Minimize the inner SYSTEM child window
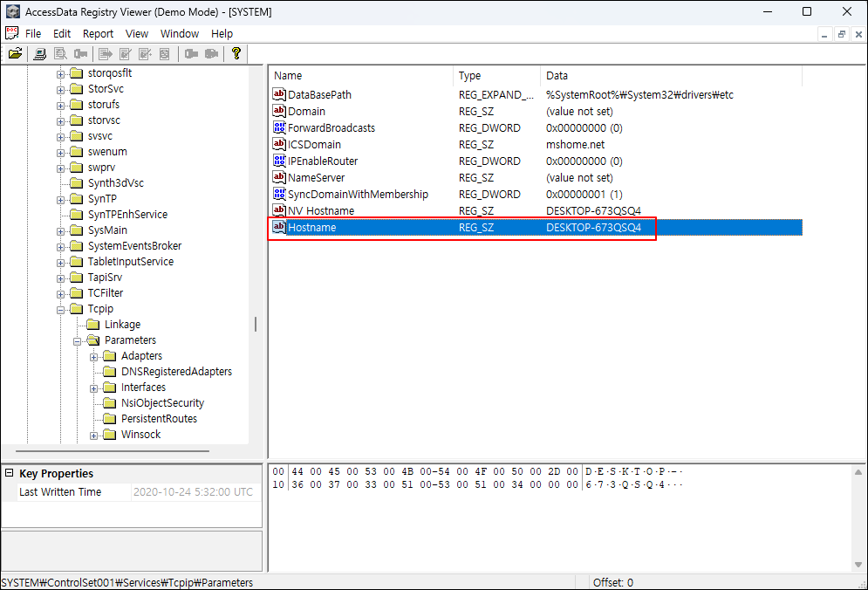 click(x=824, y=34)
